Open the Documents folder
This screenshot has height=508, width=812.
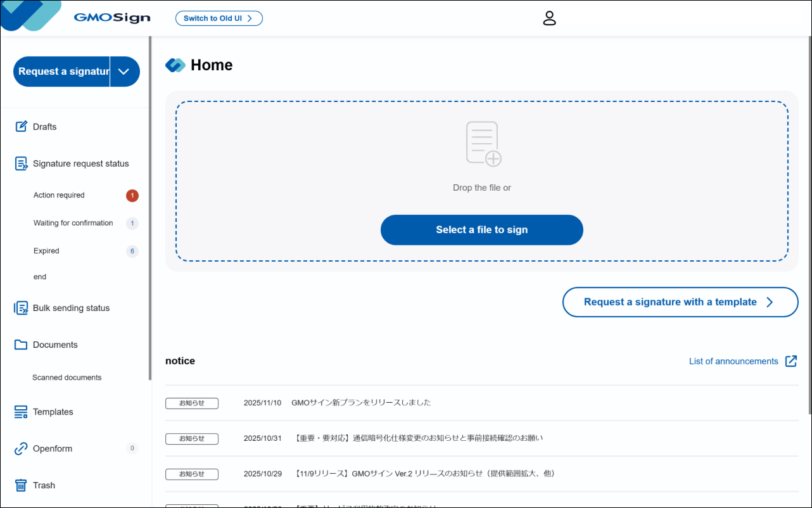pos(55,345)
